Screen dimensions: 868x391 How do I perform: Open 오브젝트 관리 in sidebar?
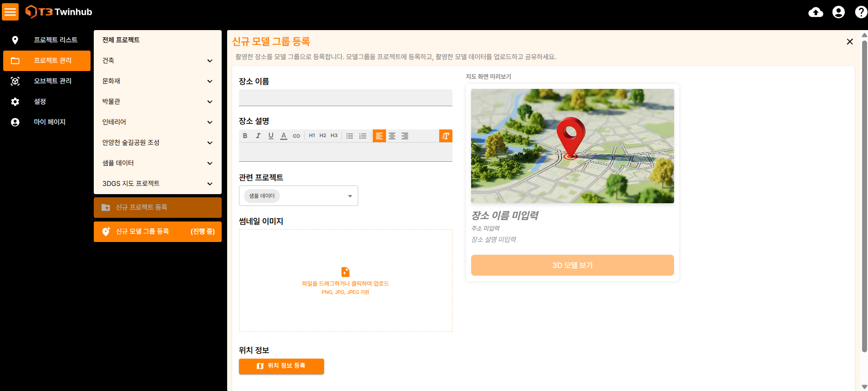tap(47, 81)
